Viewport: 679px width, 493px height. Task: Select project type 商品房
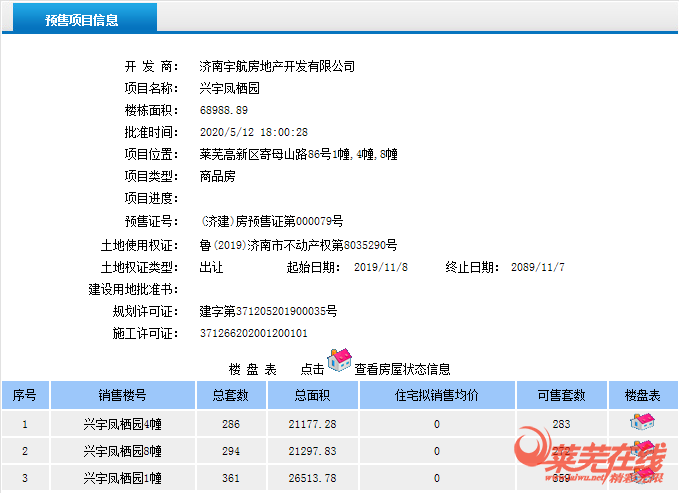click(x=217, y=176)
